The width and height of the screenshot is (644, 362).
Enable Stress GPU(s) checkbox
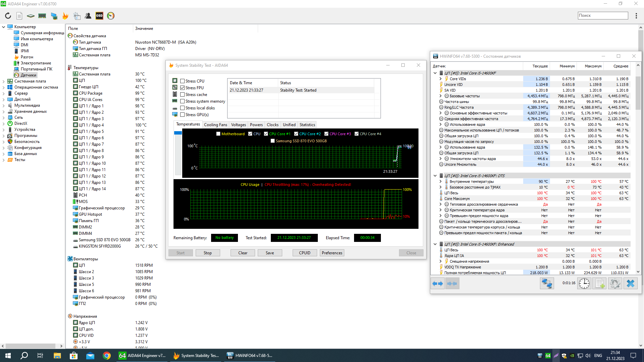pos(183,115)
